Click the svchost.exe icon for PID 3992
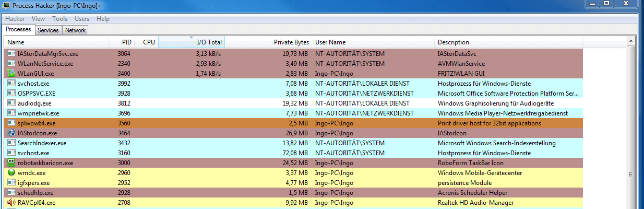The image size is (644, 209). point(12,83)
